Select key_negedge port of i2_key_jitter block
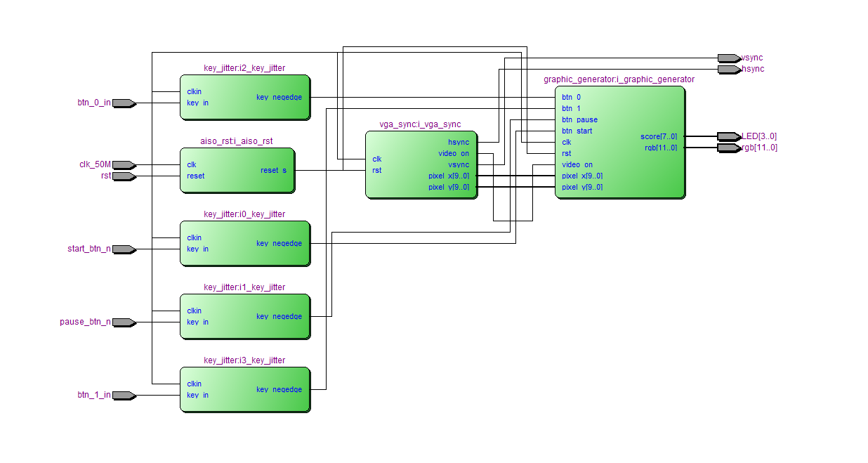Viewport: 868px width, 463px height. tap(279, 97)
